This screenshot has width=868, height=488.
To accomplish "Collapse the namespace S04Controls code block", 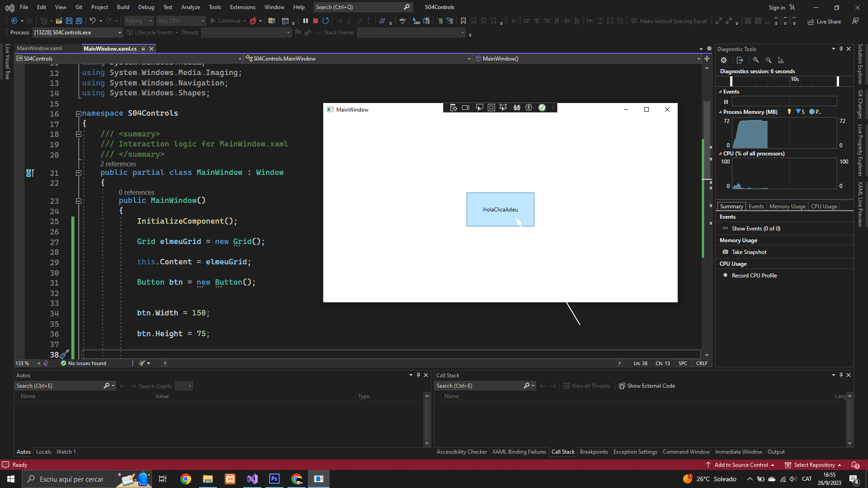I will coord(78,113).
